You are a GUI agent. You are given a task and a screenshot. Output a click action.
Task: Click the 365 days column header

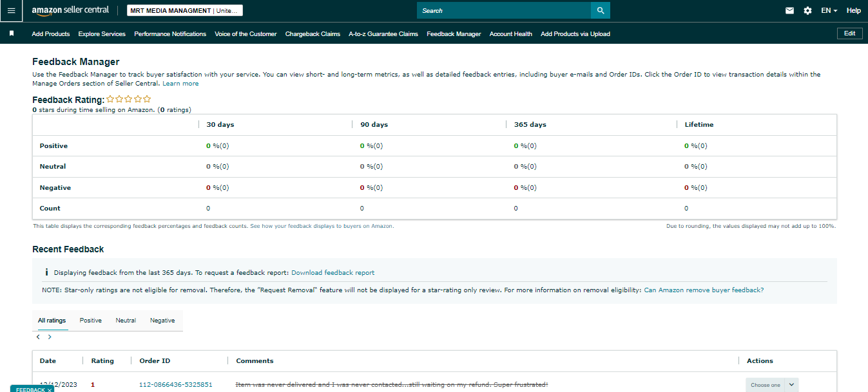point(530,125)
